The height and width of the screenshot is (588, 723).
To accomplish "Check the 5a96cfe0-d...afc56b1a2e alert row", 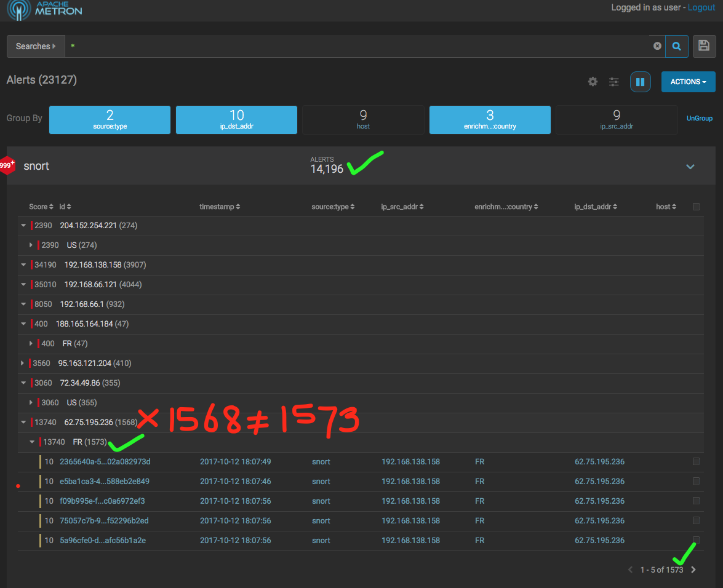I will point(697,539).
